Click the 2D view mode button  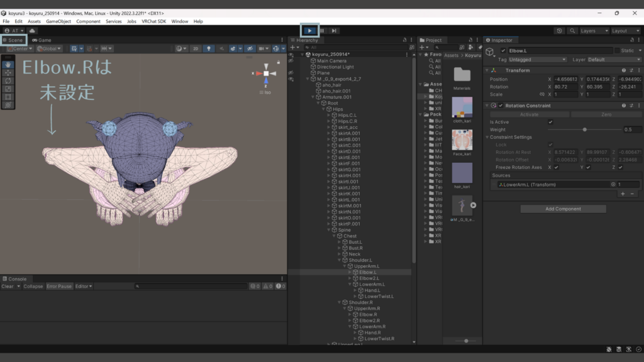click(196, 48)
